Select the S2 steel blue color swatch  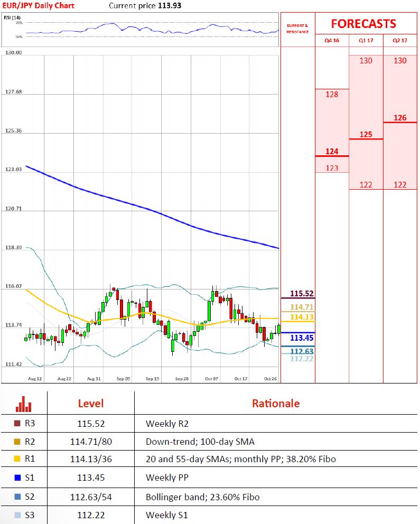pyautogui.click(x=17, y=497)
